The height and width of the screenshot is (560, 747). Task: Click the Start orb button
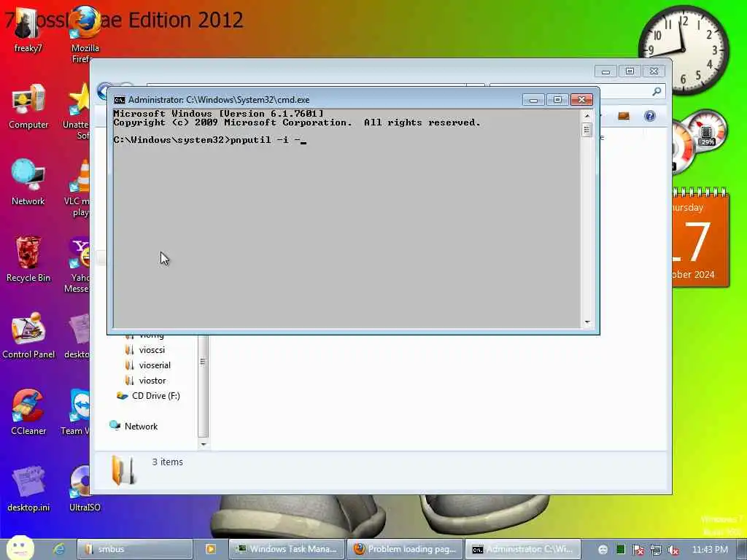click(x=20, y=548)
